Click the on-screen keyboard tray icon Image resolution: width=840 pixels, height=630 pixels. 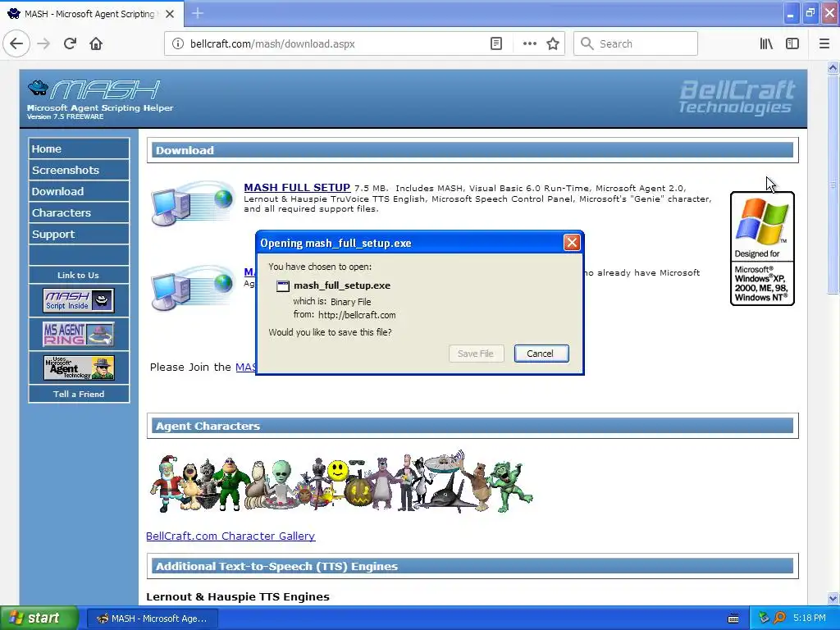733,619
